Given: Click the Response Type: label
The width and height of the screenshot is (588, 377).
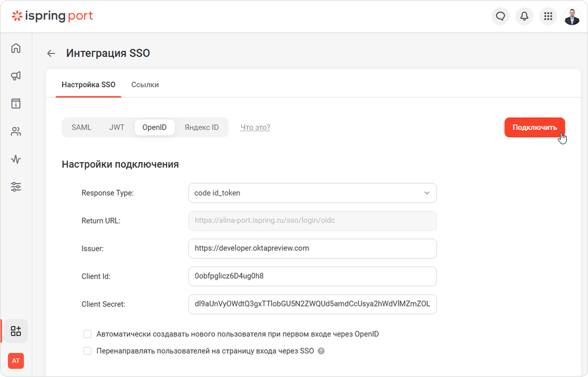Looking at the screenshot, I should pyautogui.click(x=108, y=193).
